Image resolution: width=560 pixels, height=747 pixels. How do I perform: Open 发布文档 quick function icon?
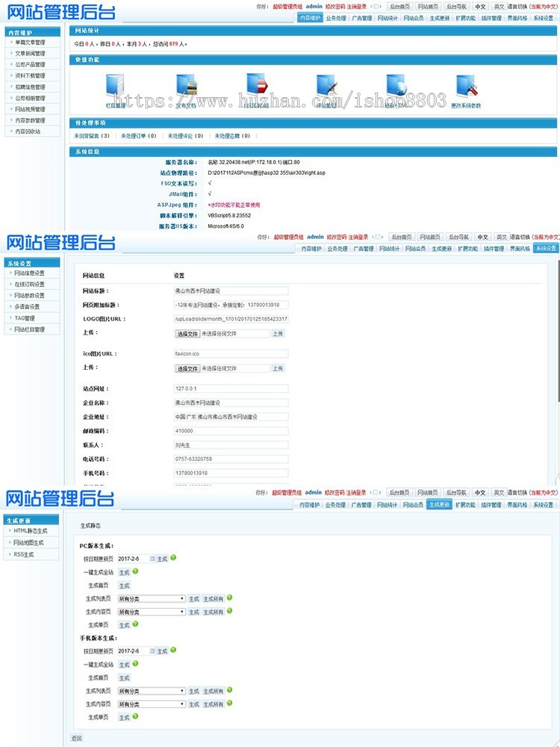[x=186, y=86]
